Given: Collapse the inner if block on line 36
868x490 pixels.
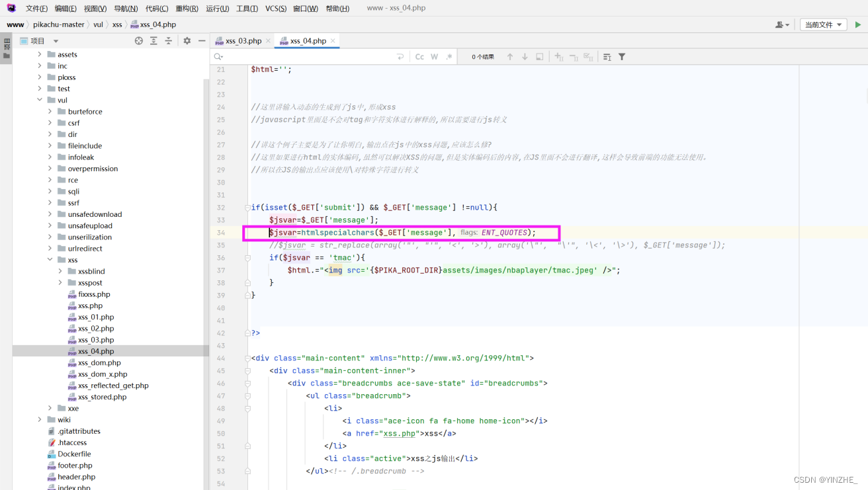Looking at the screenshot, I should click(247, 258).
